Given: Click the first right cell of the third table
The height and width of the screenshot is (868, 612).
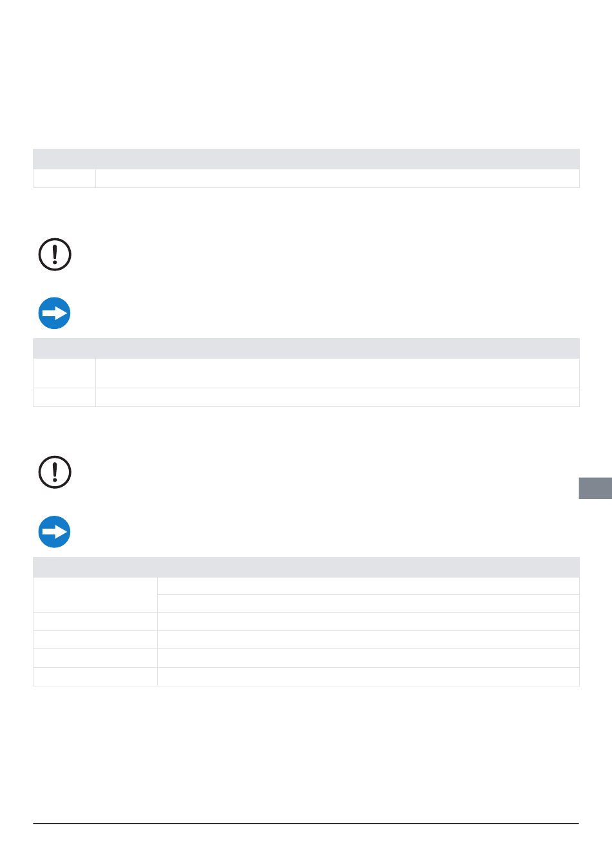Looking at the screenshot, I should pyautogui.click(x=368, y=586).
